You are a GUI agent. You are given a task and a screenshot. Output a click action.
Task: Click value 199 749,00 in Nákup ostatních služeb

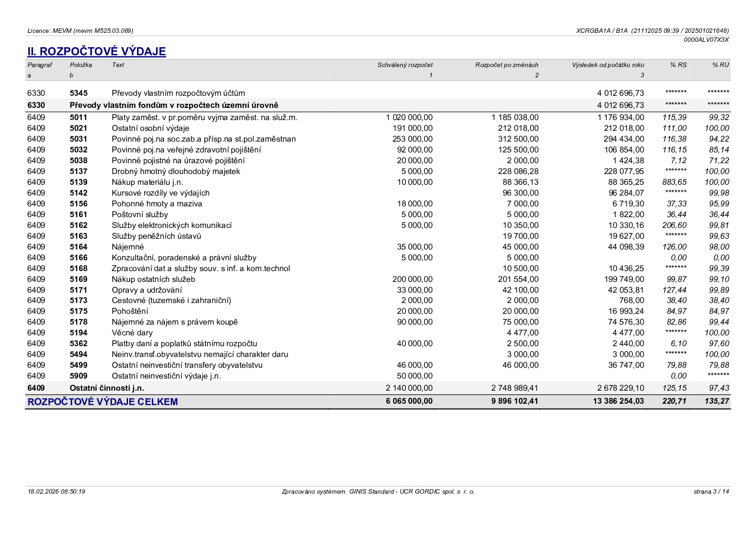[x=624, y=279]
